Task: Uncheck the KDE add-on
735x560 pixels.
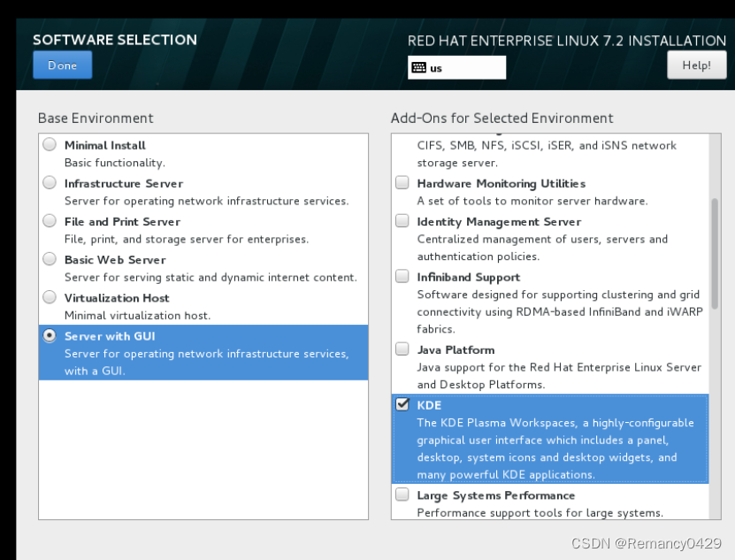Action: (x=402, y=404)
